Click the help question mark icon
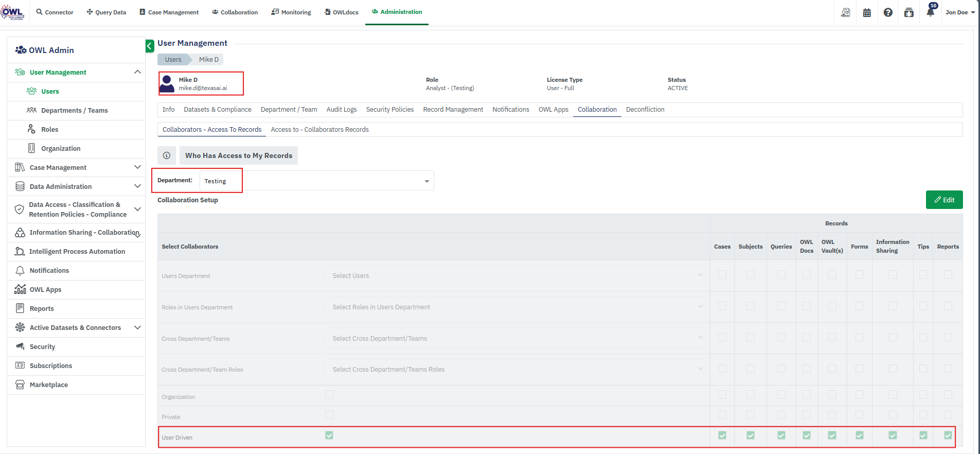The height and width of the screenshot is (454, 980). [888, 12]
